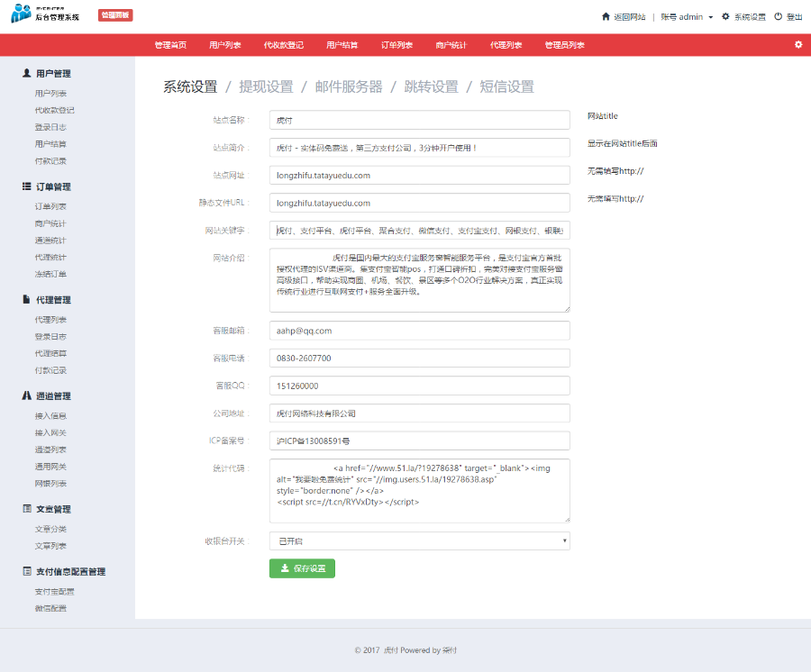The image size is (811, 672).
Task: Open the 收银台开关 select box
Action: pos(419,541)
